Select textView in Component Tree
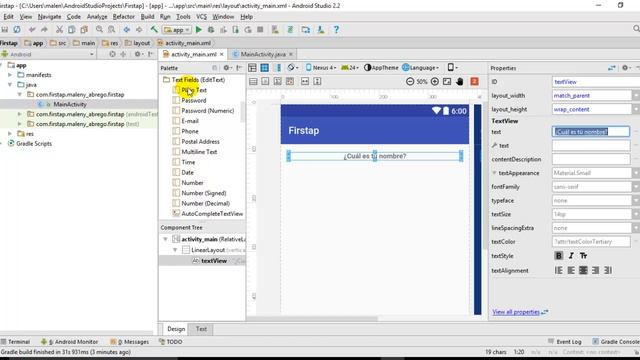Screen dimensions: 640x360 pos(214,261)
